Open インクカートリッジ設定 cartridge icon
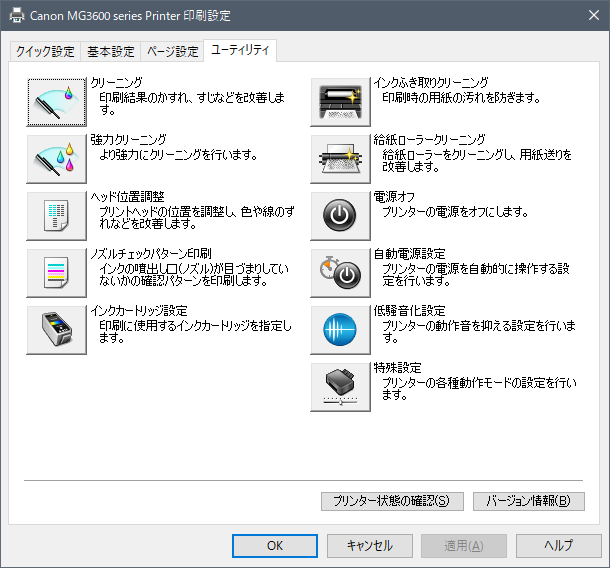Screen dimensions: 610x568 (56, 330)
